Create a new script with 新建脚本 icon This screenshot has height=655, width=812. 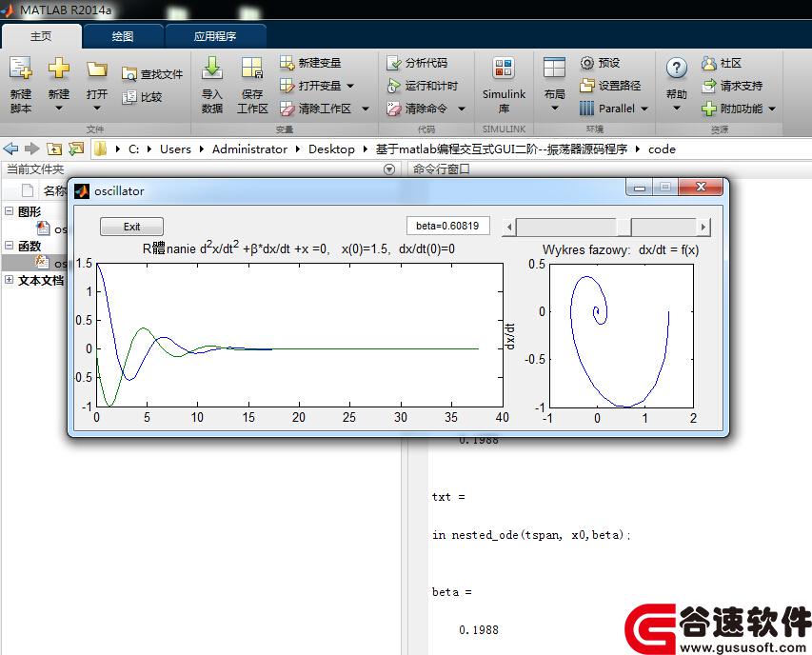coord(21,69)
